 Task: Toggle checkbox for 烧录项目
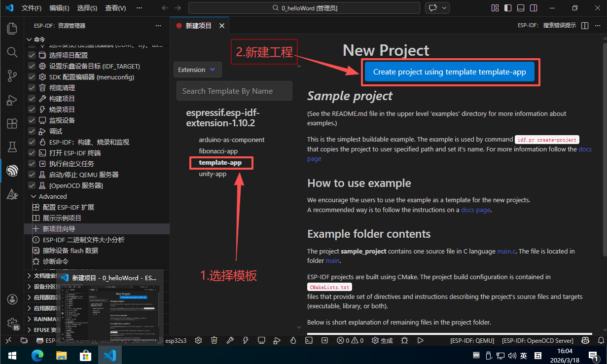tap(32, 109)
